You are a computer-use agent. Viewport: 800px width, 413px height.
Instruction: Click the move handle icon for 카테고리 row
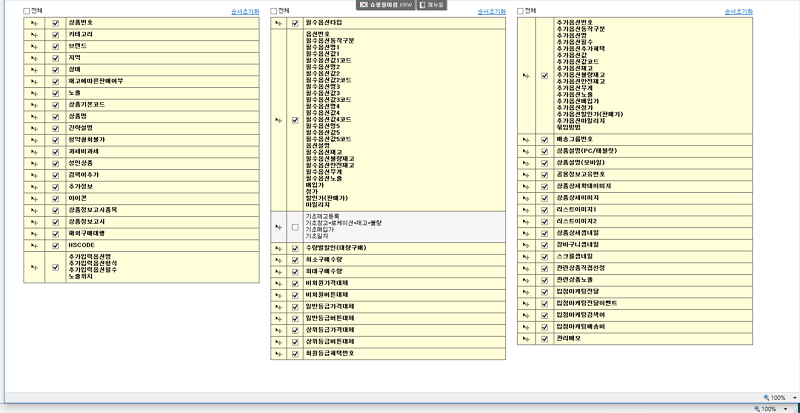pyautogui.click(x=35, y=34)
